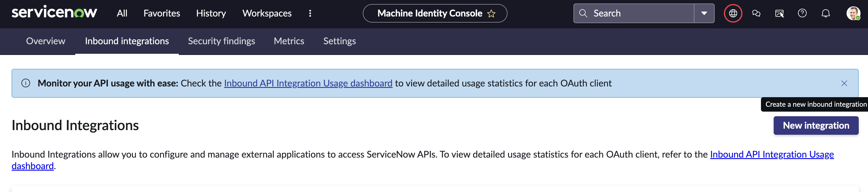Show notifications via the bell icon
Screen dimensions: 868x192
tap(825, 14)
